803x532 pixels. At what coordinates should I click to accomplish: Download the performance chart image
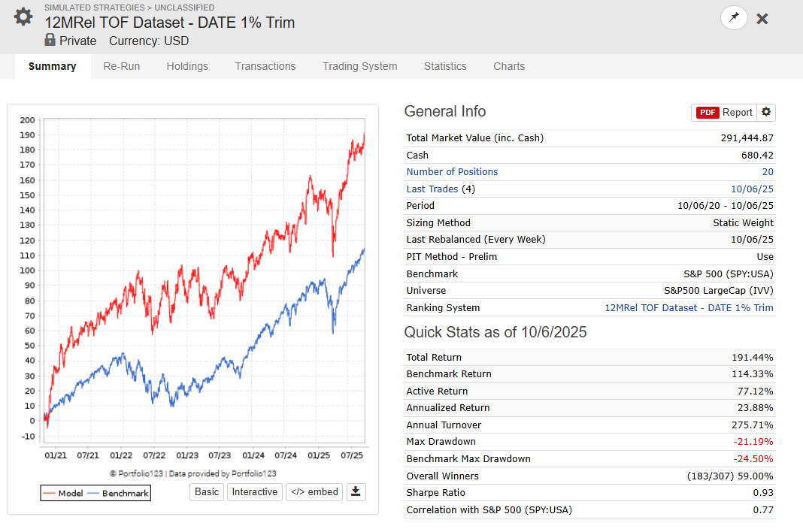(x=356, y=492)
